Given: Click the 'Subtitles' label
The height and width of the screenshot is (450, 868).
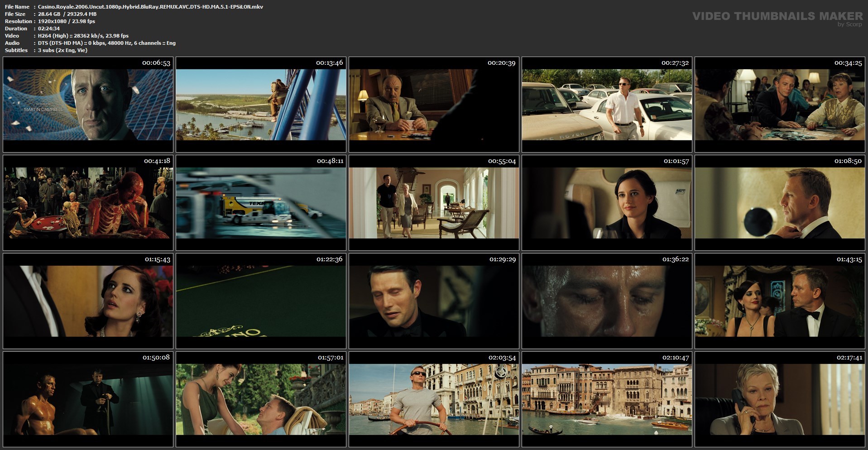Looking at the screenshot, I should coord(16,50).
